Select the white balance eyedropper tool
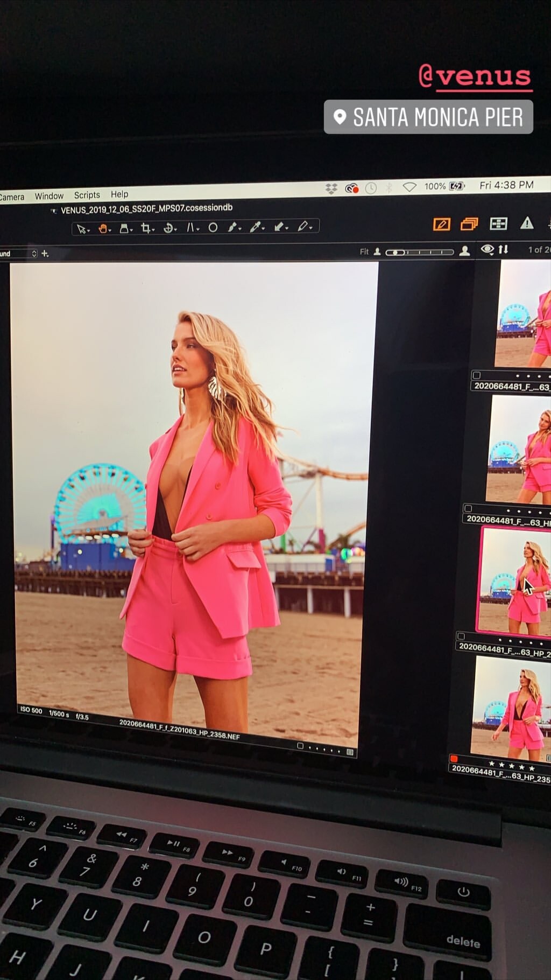This screenshot has height=980, width=551. (x=255, y=228)
